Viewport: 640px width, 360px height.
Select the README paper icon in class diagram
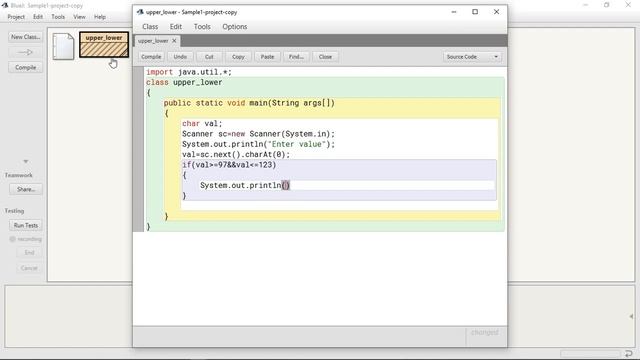tap(63, 47)
